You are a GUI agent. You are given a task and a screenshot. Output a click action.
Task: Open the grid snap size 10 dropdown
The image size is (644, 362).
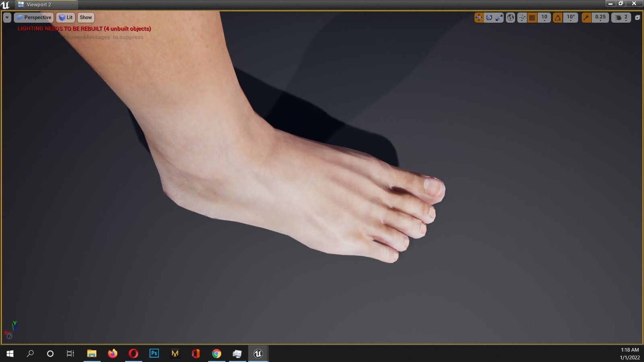544,17
